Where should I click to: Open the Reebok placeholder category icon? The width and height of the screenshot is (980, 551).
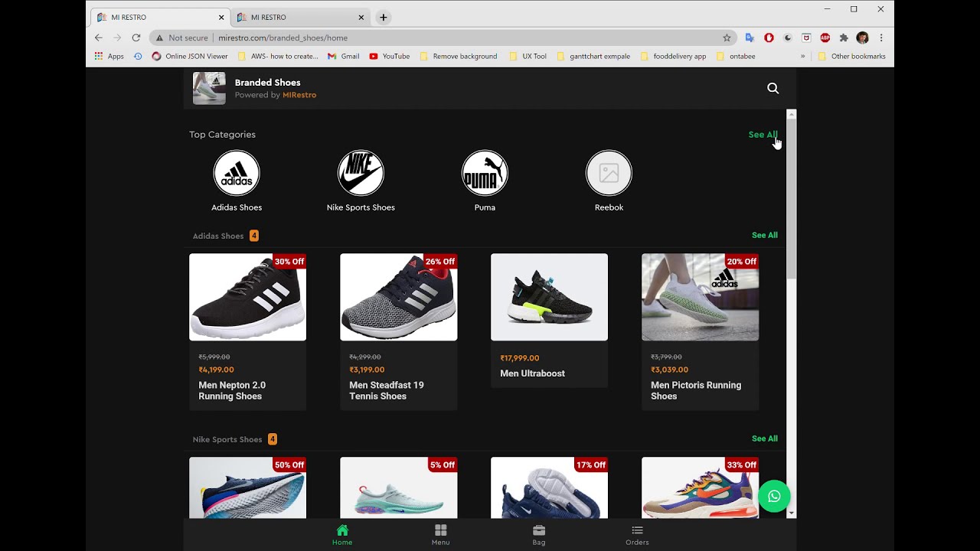tap(609, 173)
